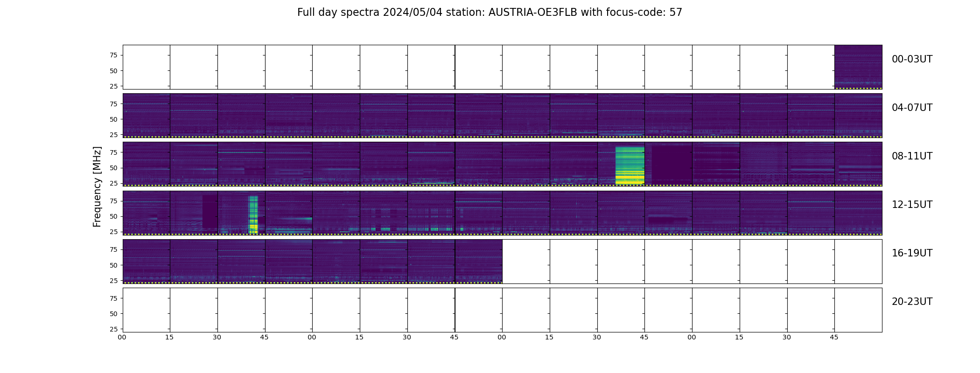This screenshot has width=980, height=373.
Task: Click the 25 tick label of the 20-23UT row
Action: [113, 329]
